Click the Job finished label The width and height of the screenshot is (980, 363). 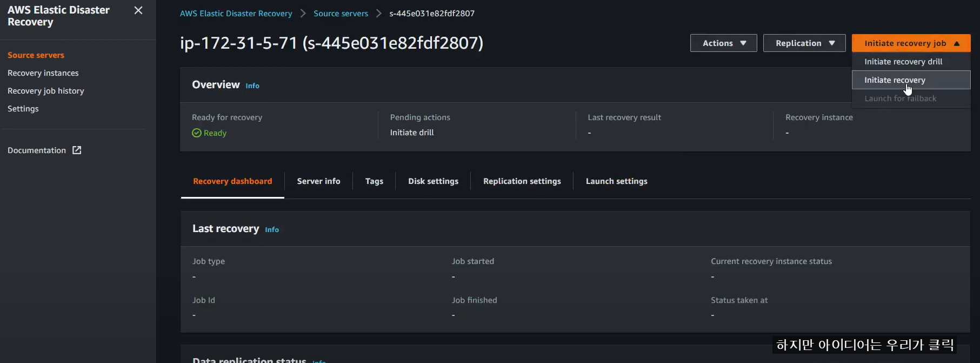(x=475, y=300)
